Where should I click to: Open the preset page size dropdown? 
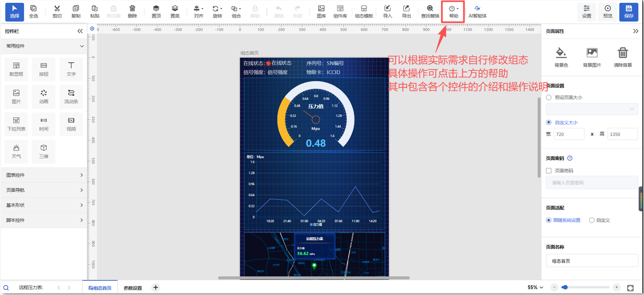coord(592,109)
